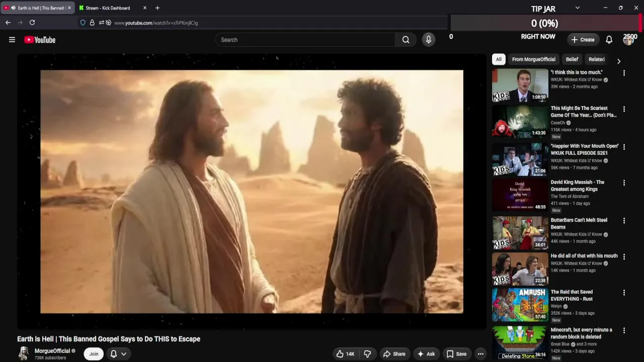Open the notifications bell in the header

click(x=609, y=40)
